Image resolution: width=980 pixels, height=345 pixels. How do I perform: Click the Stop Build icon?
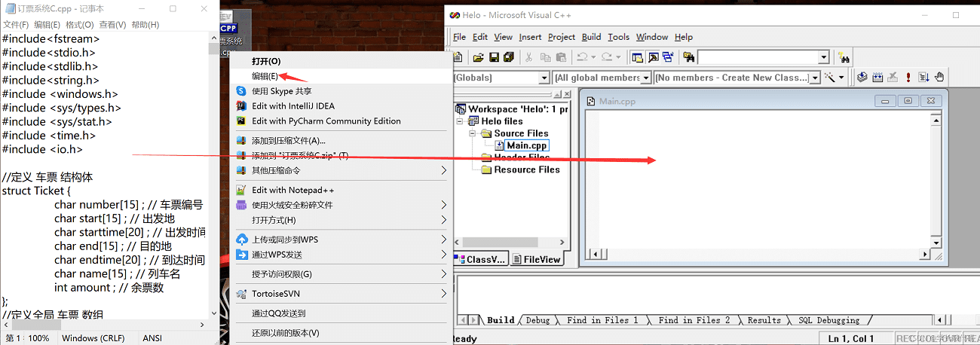pyautogui.click(x=893, y=78)
